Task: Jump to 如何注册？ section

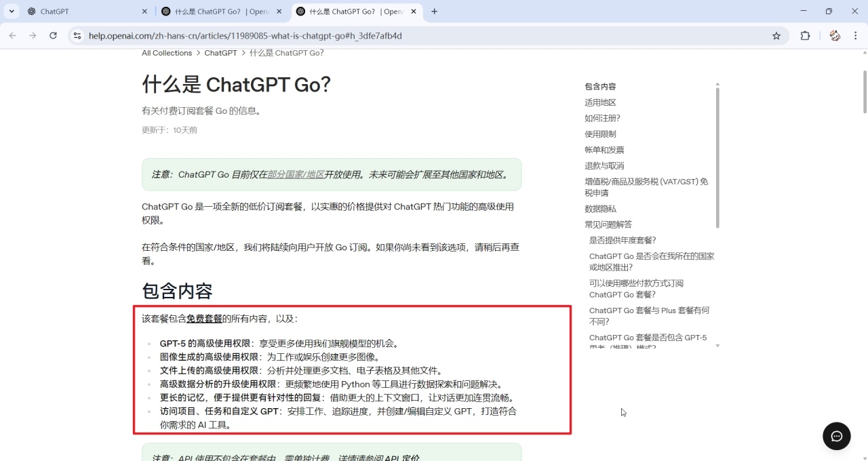Action: (602, 118)
